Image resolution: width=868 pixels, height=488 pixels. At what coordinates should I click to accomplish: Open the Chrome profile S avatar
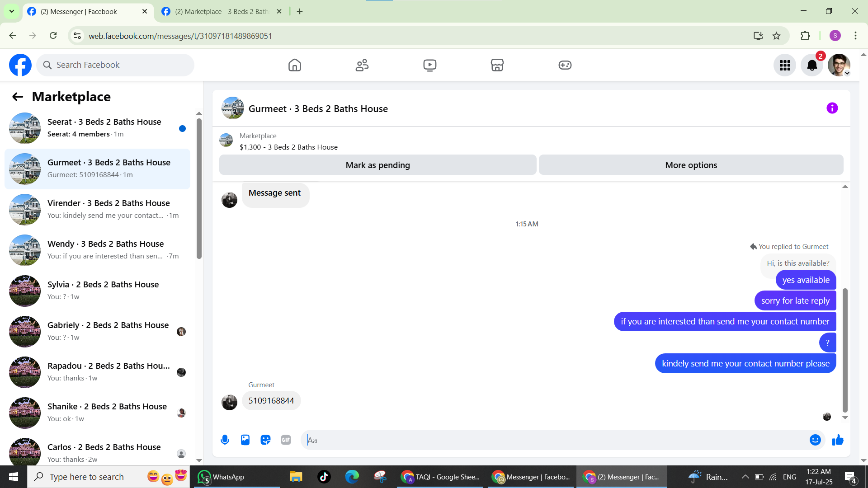coord(835,36)
